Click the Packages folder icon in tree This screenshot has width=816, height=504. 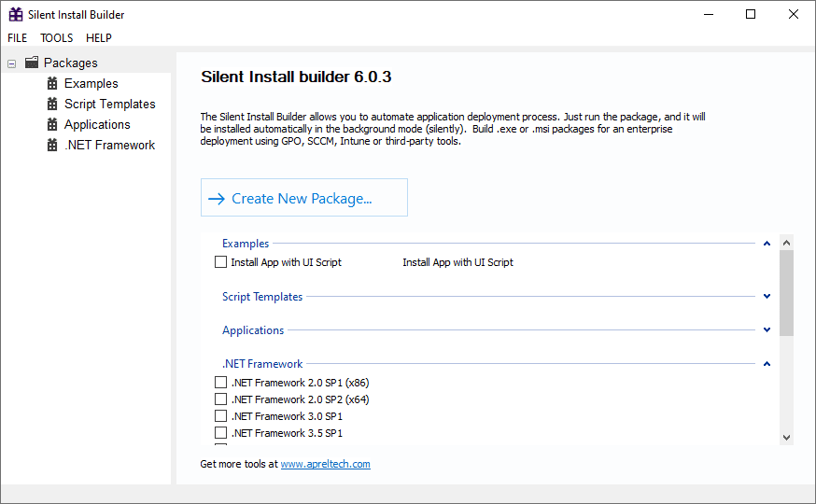[32, 63]
